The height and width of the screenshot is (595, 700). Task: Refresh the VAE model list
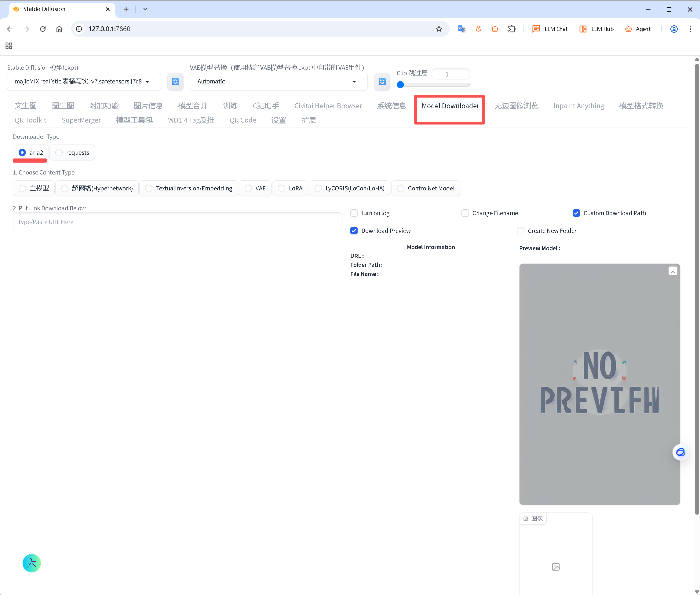pos(382,82)
